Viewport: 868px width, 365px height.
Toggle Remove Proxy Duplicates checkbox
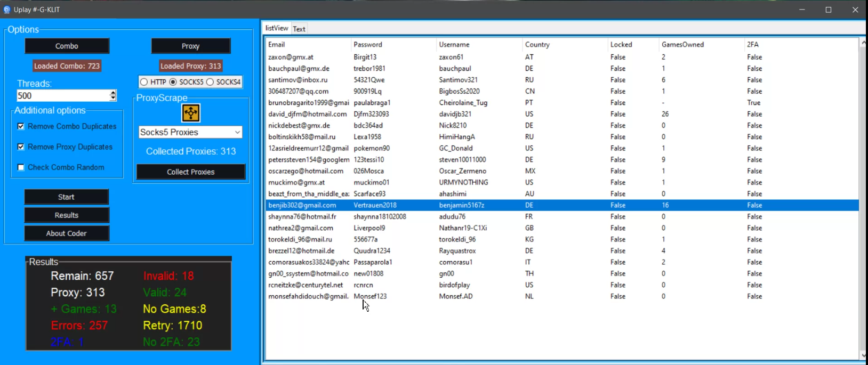point(21,147)
